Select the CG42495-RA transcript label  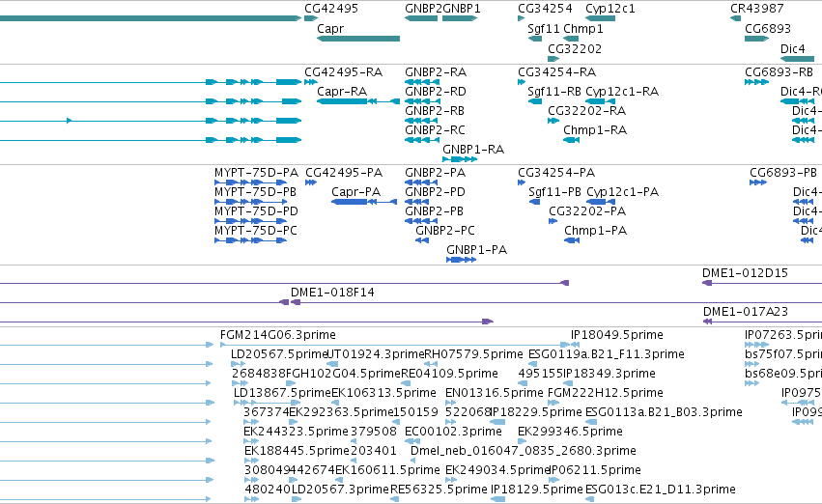[x=343, y=72]
